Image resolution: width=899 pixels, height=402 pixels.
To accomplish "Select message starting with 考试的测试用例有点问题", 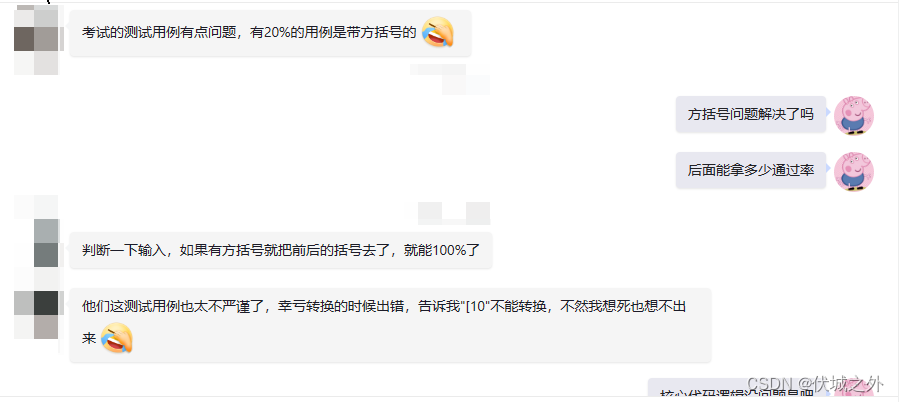I will click(270, 33).
